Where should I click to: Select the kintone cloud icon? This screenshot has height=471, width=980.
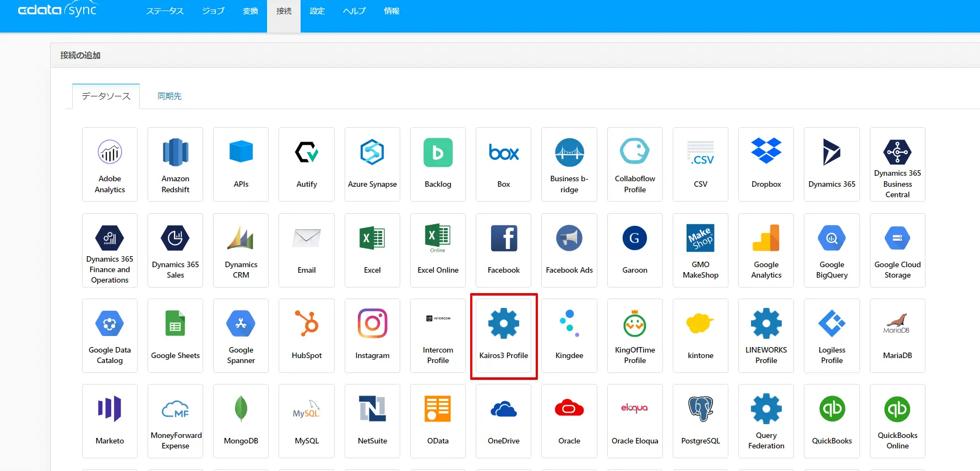700,323
